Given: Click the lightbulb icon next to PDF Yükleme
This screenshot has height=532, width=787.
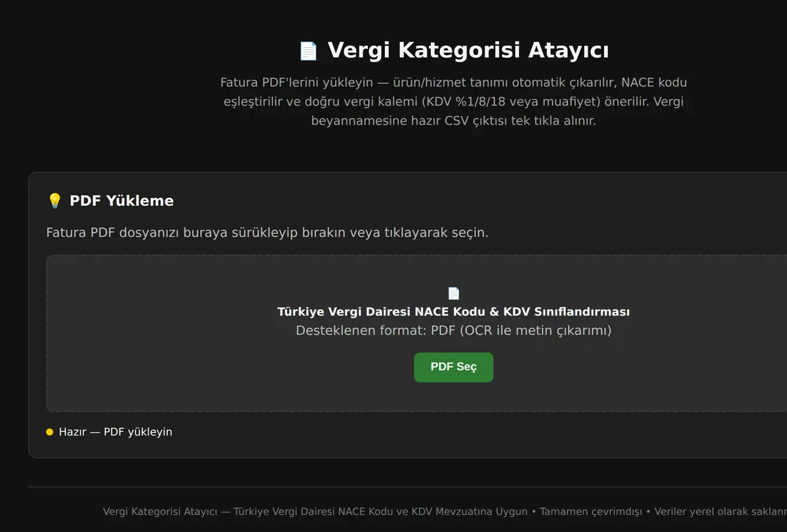Looking at the screenshot, I should click(54, 201).
